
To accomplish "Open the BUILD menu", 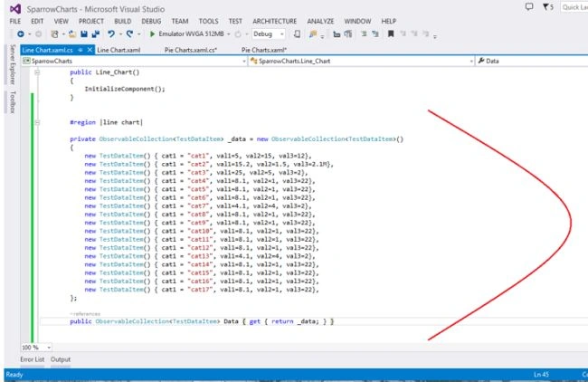I will pos(123,22).
